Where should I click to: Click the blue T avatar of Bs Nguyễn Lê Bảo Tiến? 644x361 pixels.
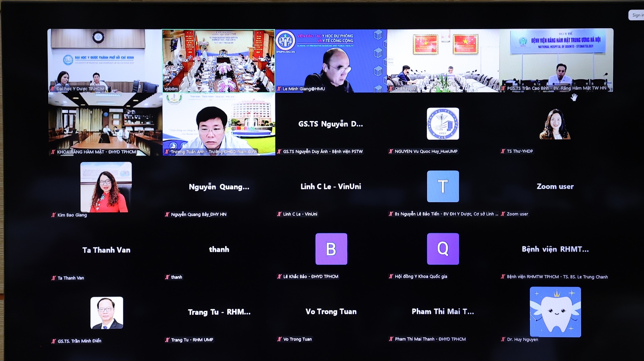443,186
